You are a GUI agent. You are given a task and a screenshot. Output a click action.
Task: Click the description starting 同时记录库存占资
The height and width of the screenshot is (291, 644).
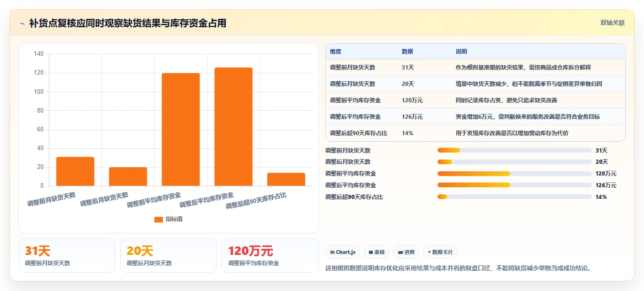[506, 100]
